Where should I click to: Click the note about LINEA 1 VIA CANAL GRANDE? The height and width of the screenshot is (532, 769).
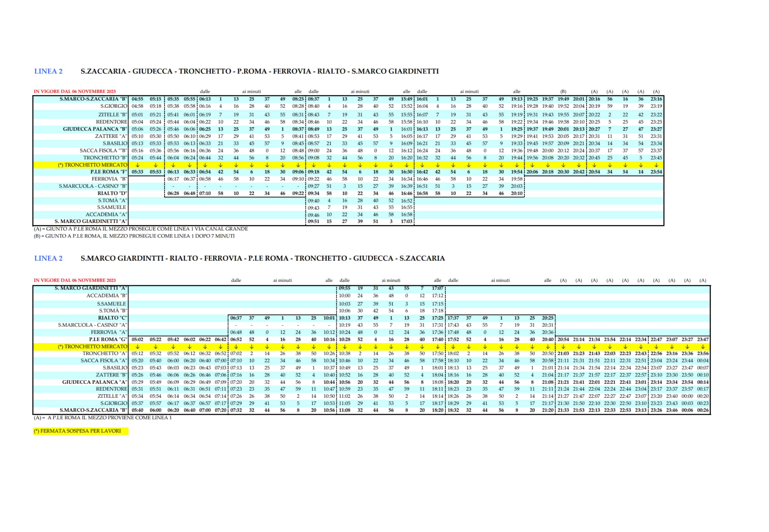coord(140,229)
